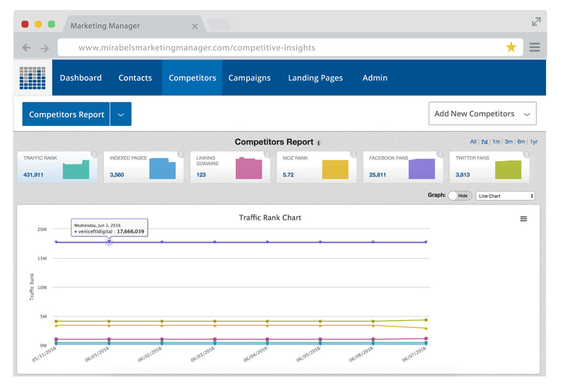
Task: Click the green line point at 06/07/2016
Action: click(426, 320)
